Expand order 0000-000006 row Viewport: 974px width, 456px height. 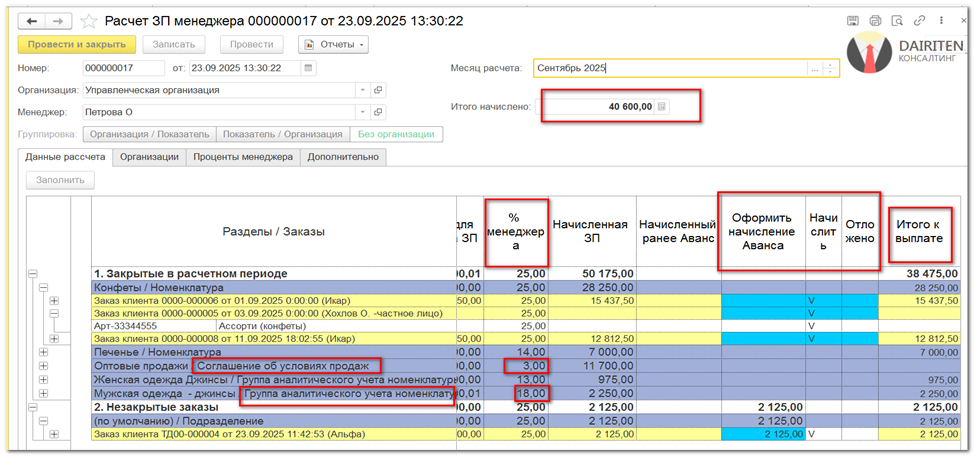54,300
